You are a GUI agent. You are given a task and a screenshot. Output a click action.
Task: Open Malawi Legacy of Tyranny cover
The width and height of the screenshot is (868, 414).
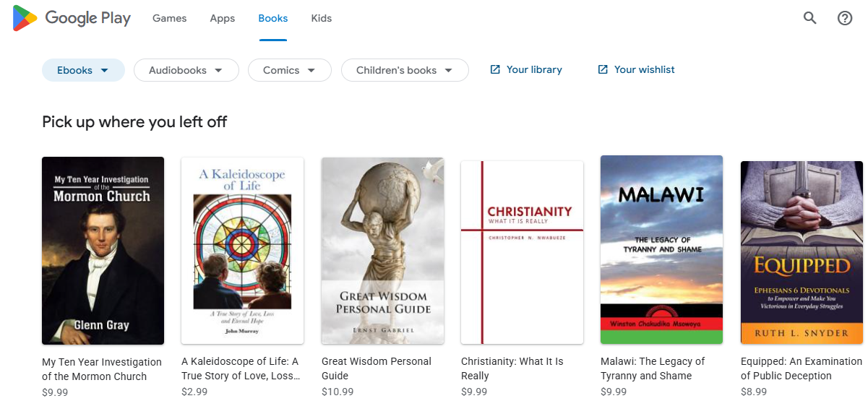coord(661,249)
